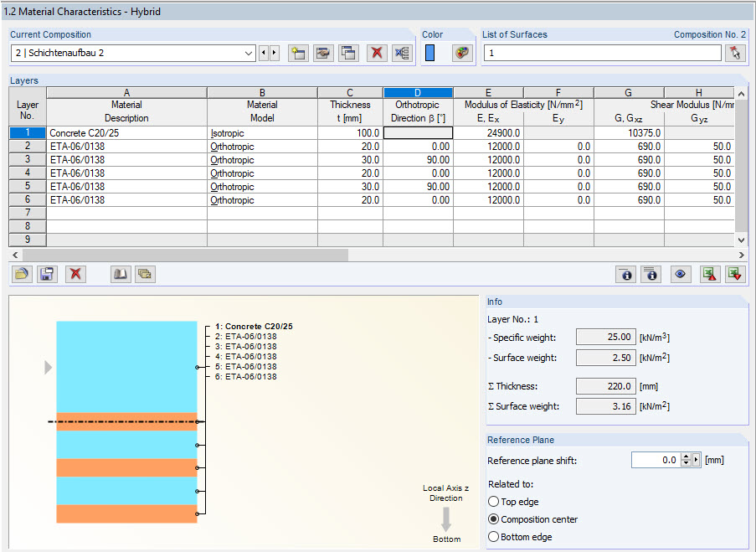Select empty layer row number 7

[28, 213]
